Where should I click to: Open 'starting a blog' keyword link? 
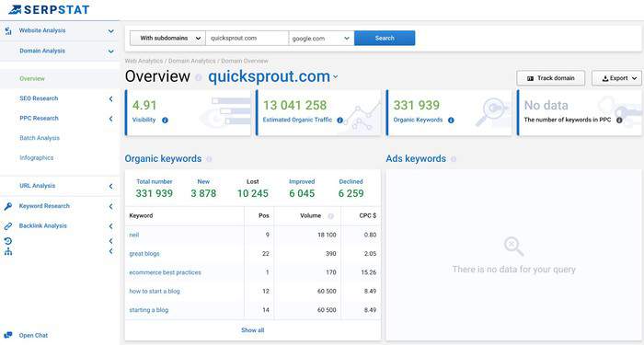pyautogui.click(x=149, y=310)
